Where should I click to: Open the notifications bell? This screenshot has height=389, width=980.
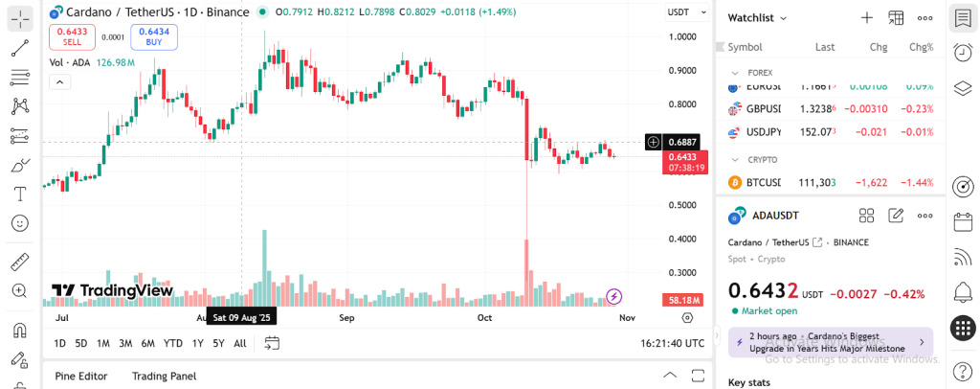coord(963,291)
